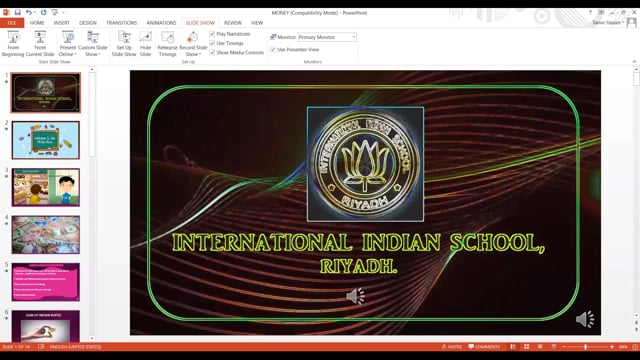Viewport: 640px width, 360px height.
Task: Fit slide to current window icon
Action: [635, 347]
